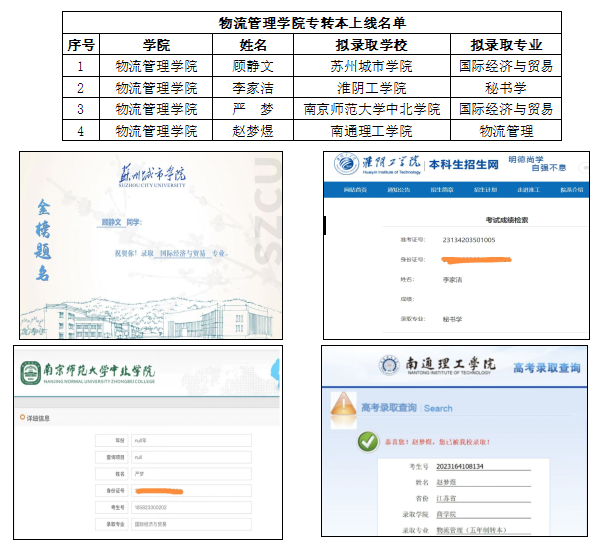The image size is (599, 552).
Task: Click the 录取学院 value 商学院
Action: point(446,515)
